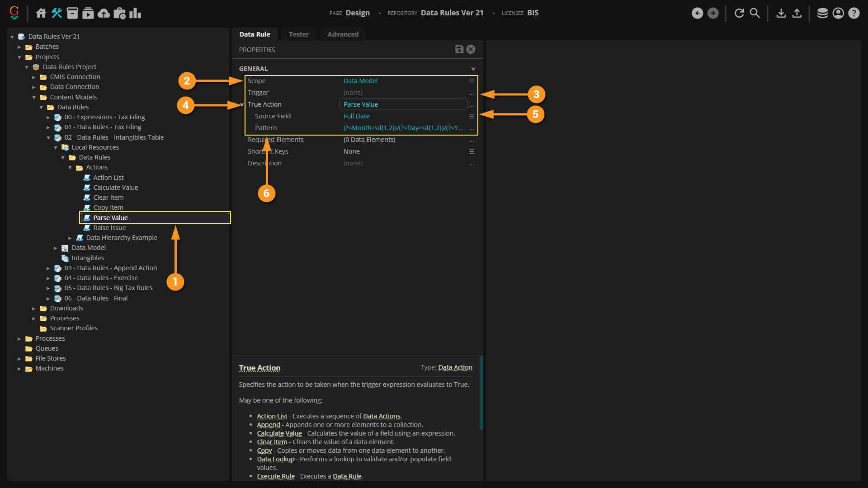Screen dimensions: 868x488
Task: Navigate back with left arrow button
Action: 697,13
